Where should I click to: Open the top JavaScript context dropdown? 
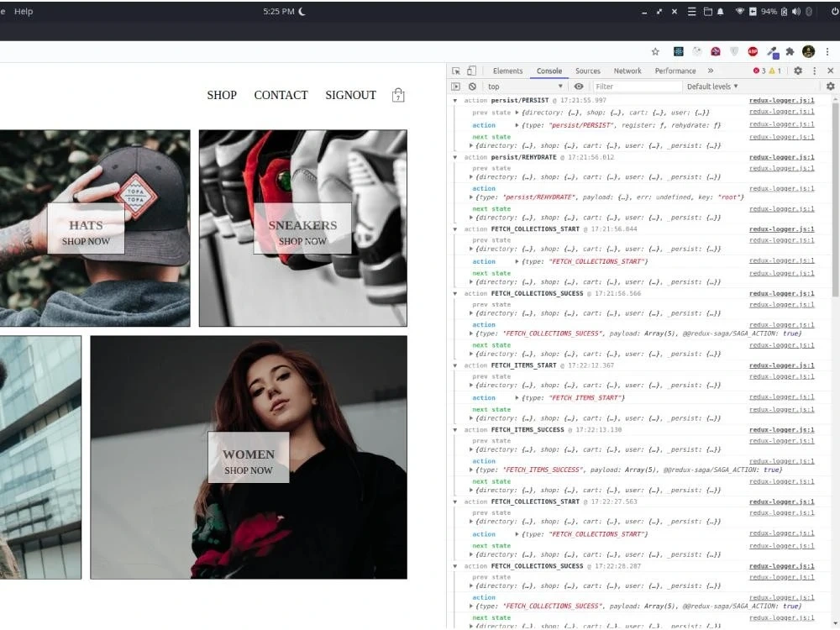[x=525, y=87]
